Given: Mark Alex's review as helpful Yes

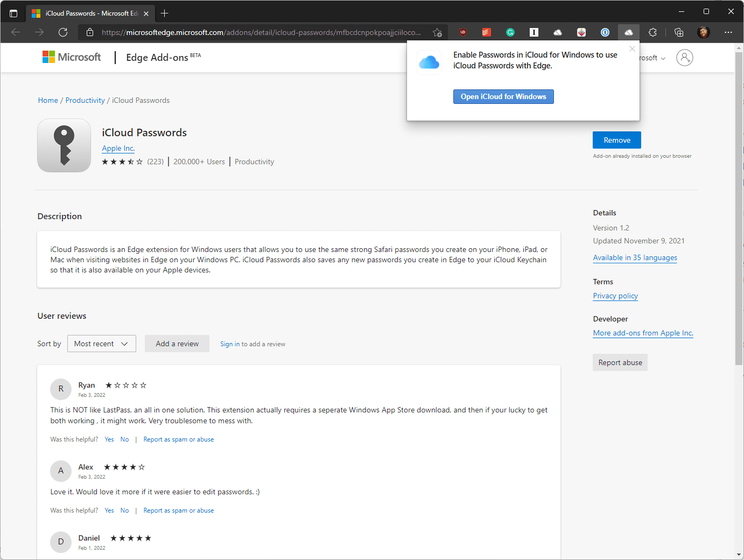Looking at the screenshot, I should [109, 510].
